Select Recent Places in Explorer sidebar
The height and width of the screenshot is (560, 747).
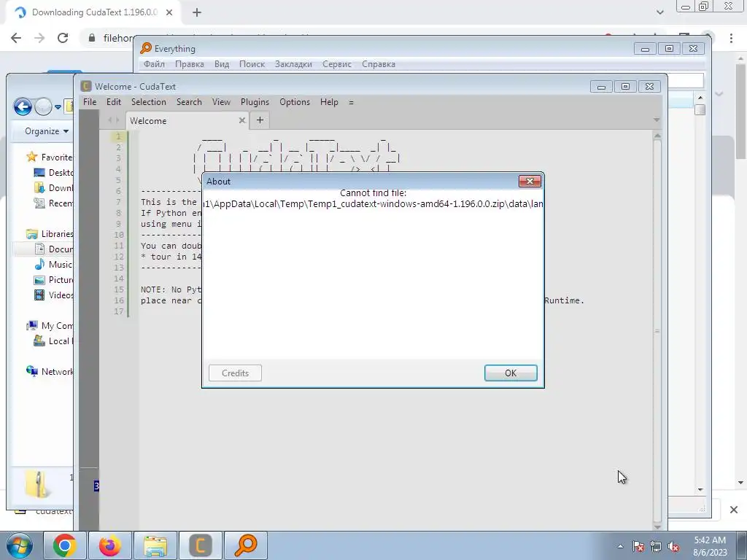coord(53,203)
